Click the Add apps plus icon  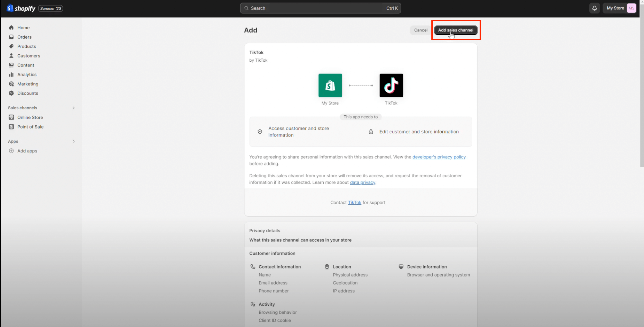pyautogui.click(x=11, y=151)
